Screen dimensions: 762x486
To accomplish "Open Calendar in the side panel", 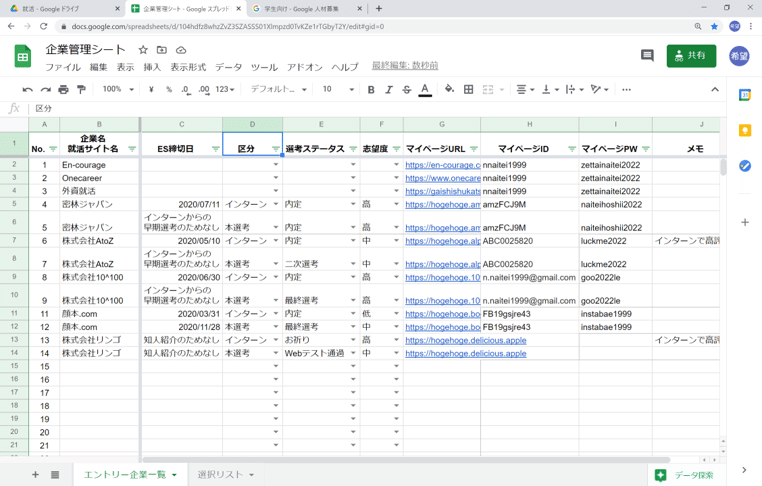I will pos(745,95).
